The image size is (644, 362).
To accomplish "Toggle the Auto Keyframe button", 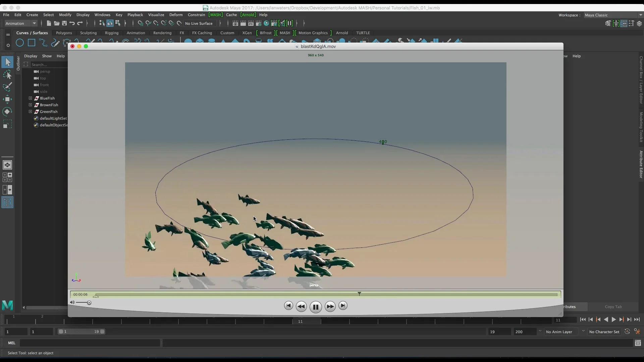I will click(x=627, y=331).
